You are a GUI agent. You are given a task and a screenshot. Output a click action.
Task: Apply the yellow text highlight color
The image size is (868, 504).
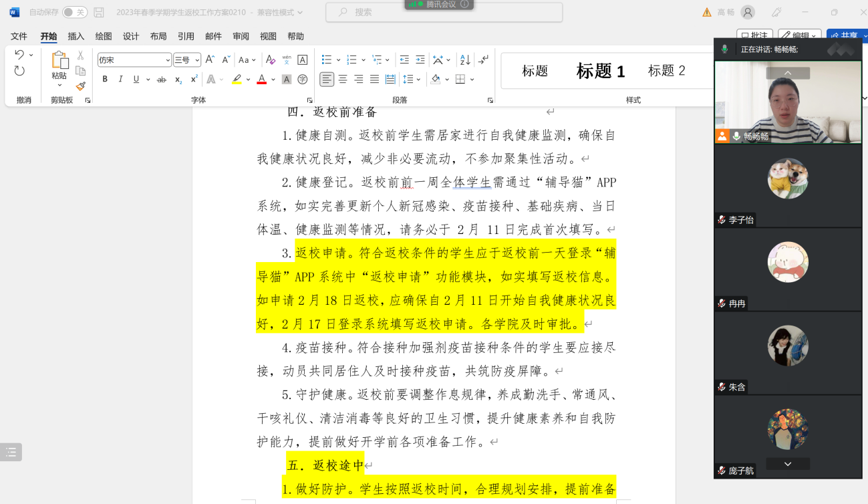click(x=237, y=80)
